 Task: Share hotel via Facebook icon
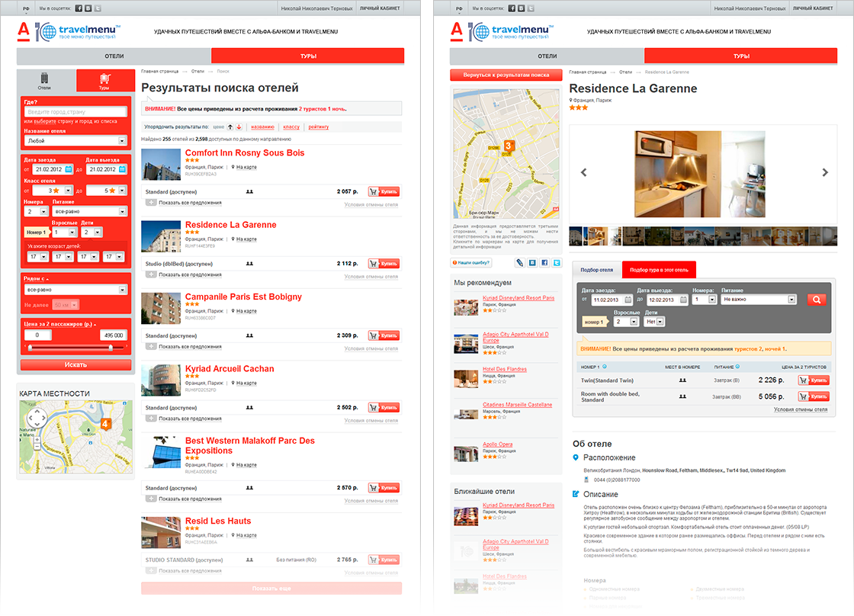(x=544, y=262)
